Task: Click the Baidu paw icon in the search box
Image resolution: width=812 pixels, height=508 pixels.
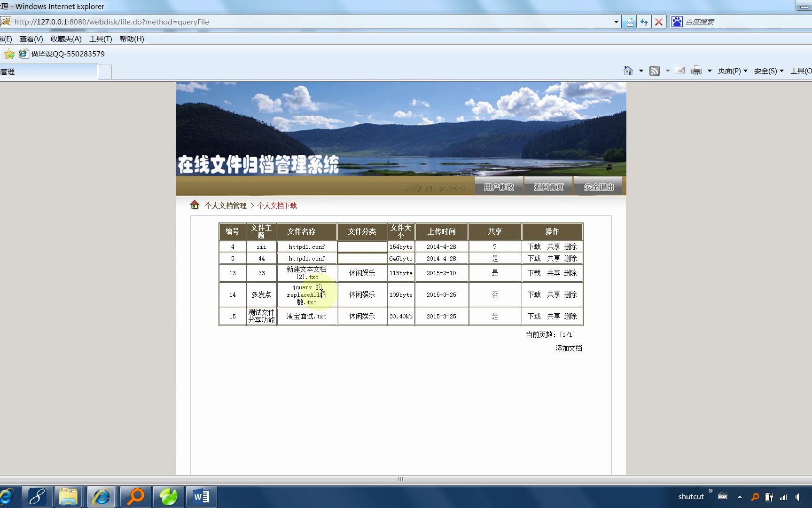Action: (677, 22)
